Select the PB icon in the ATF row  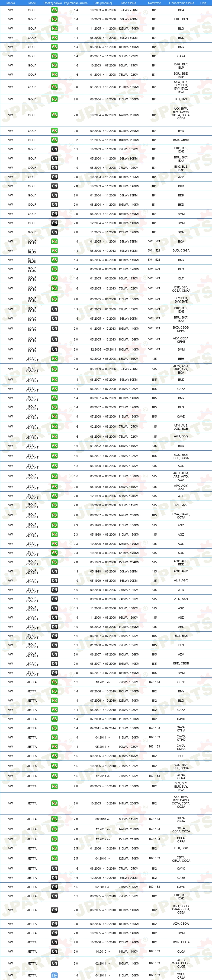point(54,496)
